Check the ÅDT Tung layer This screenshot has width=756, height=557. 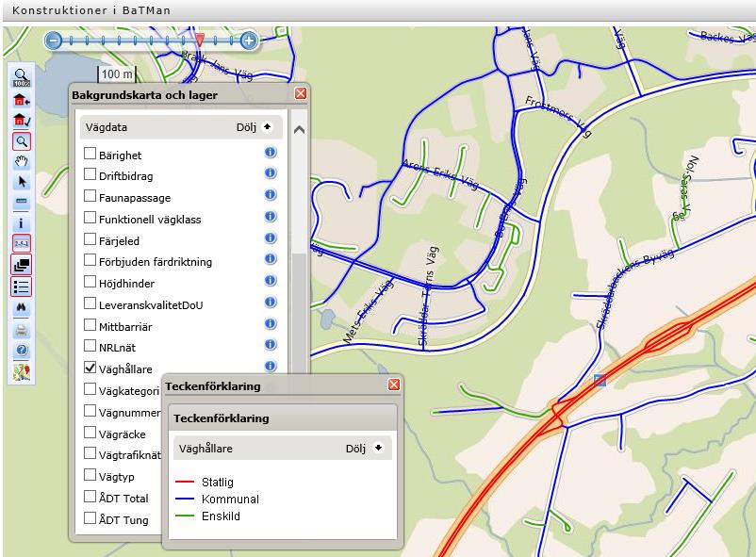(90, 518)
